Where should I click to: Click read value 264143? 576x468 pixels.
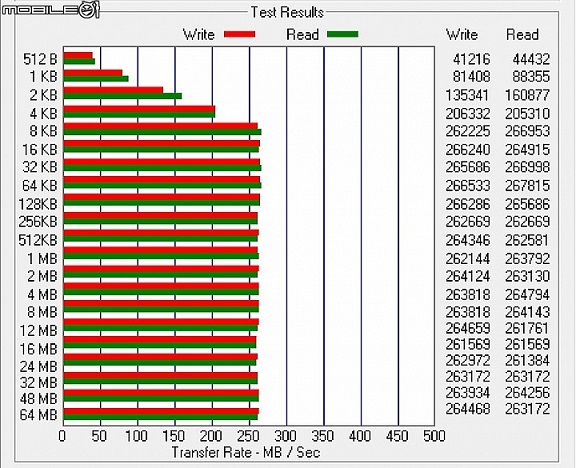click(528, 312)
